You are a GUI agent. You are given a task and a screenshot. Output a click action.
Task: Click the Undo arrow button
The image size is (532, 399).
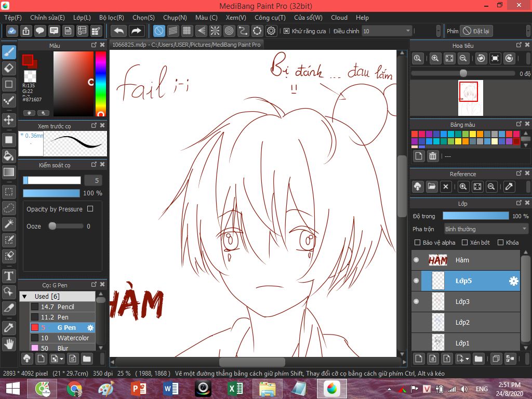tap(119, 31)
